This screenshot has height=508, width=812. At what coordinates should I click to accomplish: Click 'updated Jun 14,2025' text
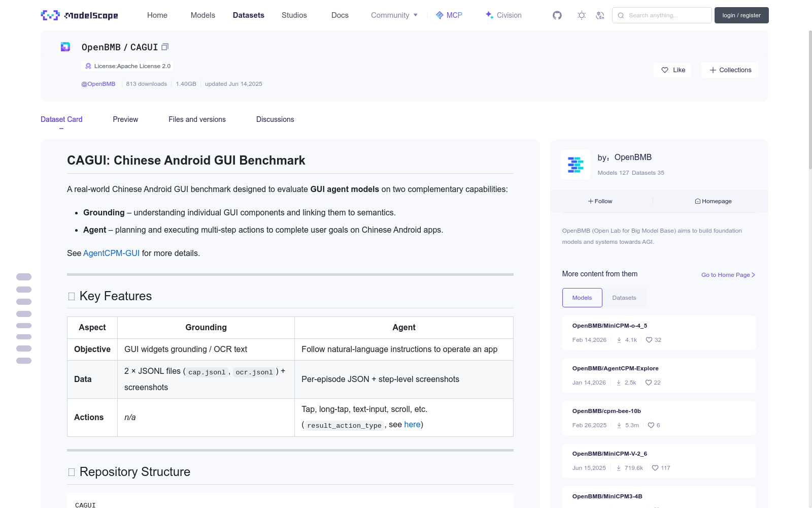[233, 84]
